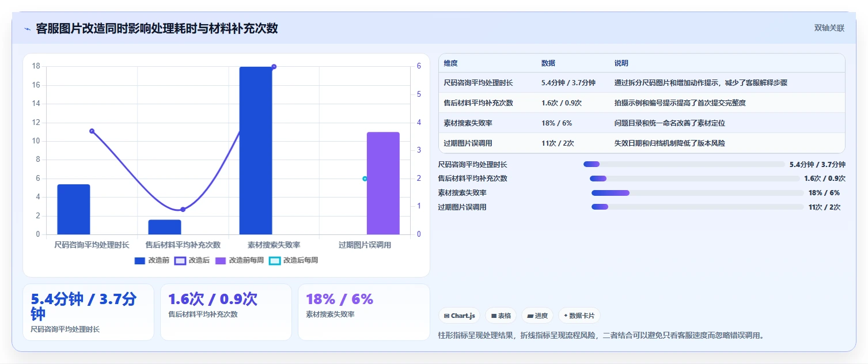The height and width of the screenshot is (364, 868).
Task: Click the 维度 column header
Action: click(x=451, y=63)
